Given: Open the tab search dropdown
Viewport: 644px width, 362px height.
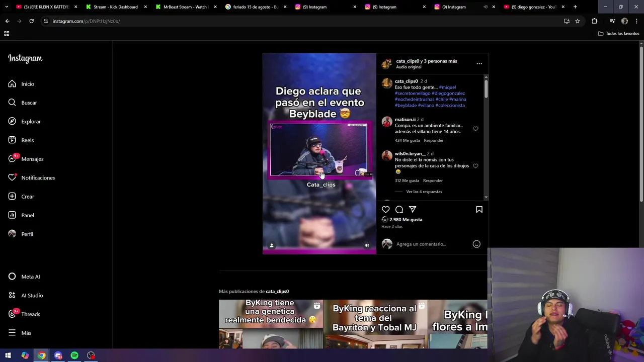Looking at the screenshot, I should (6, 7).
